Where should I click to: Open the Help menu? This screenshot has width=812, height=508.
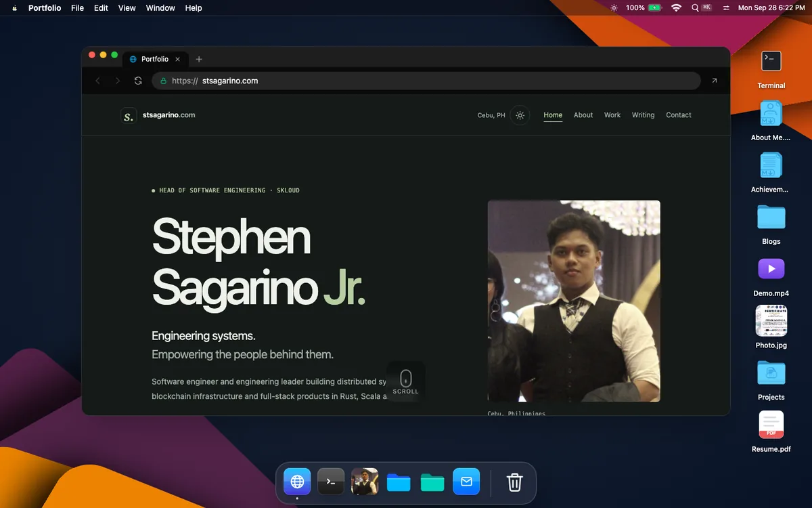[x=194, y=8]
